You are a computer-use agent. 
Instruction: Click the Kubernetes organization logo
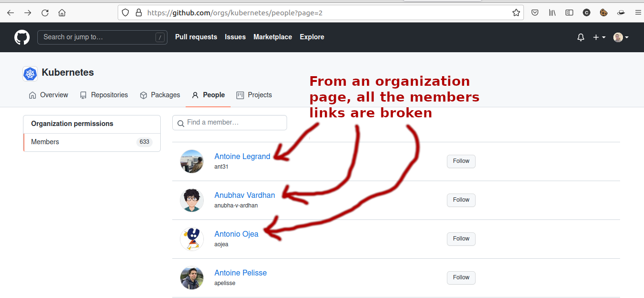(30, 74)
